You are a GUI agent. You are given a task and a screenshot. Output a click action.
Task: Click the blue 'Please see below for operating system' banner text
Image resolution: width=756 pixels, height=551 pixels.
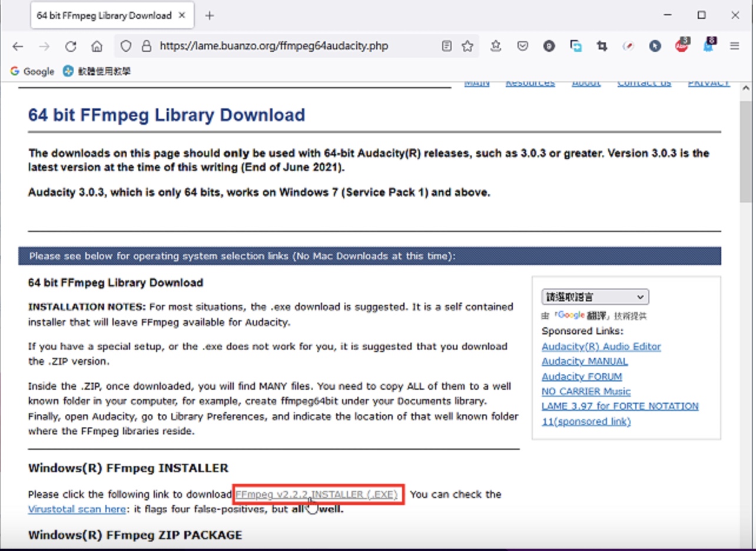pos(242,256)
